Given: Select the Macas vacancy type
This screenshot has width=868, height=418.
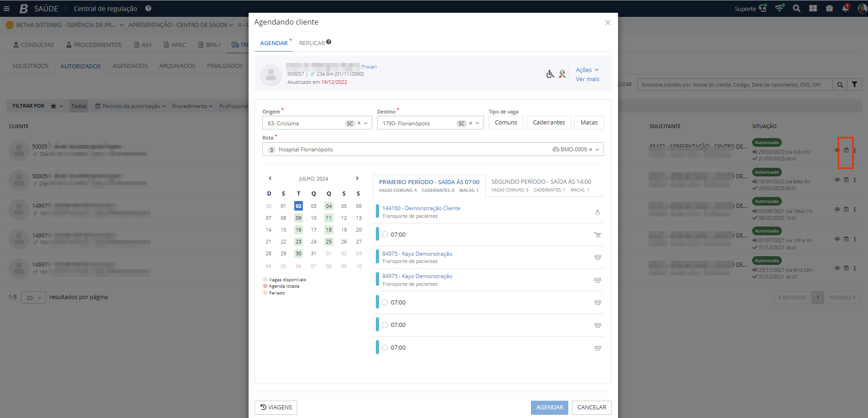Looking at the screenshot, I should point(589,123).
